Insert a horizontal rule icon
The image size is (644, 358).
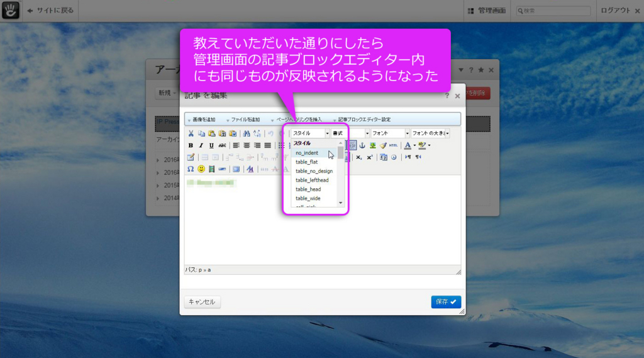pos(222,169)
